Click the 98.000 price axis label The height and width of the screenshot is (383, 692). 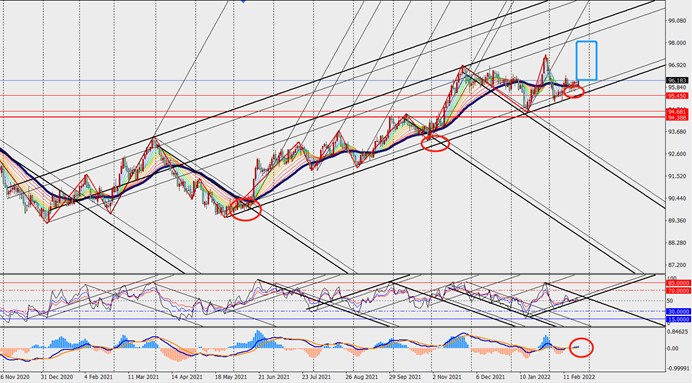(676, 43)
